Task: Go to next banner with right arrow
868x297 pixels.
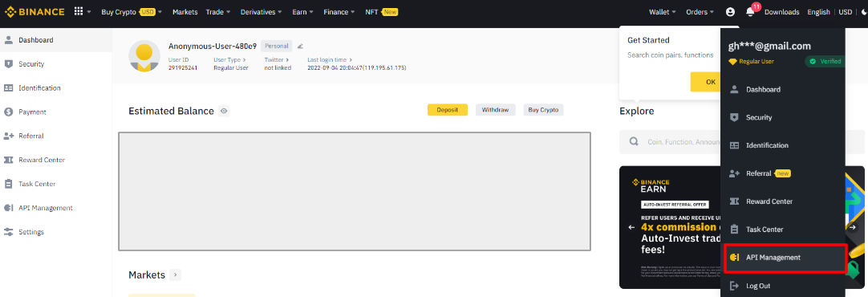Action: click(853, 227)
